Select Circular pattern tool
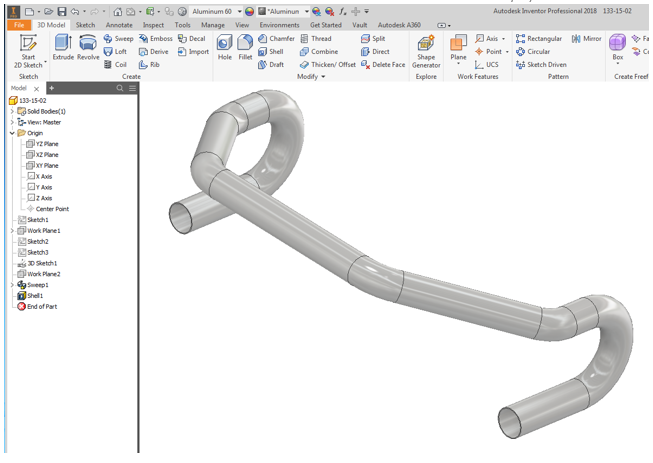Viewport: 653px width, 463px height. click(533, 52)
